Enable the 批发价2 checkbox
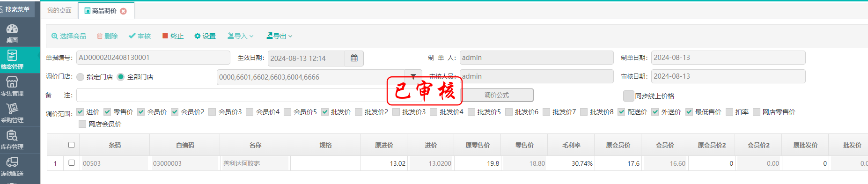The height and width of the screenshot is (184, 868). pyautogui.click(x=358, y=112)
